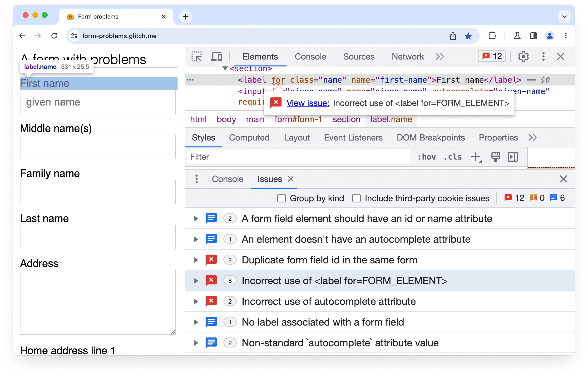Click the Issues tab in bottom drawer
Screen dimensions: 588x377
click(x=269, y=179)
